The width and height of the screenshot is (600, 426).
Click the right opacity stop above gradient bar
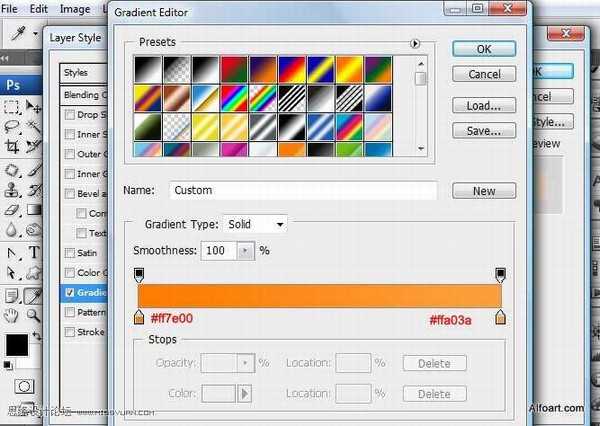coord(501,275)
